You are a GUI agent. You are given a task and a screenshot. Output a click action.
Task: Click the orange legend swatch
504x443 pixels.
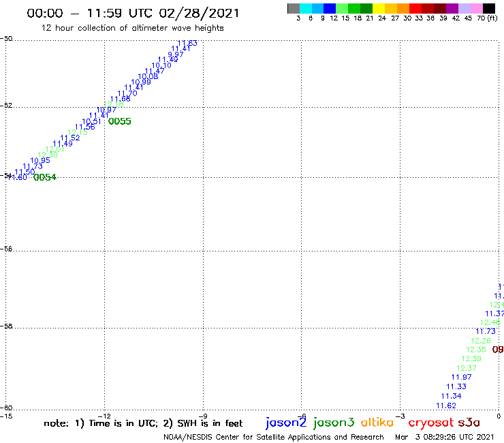coord(403,8)
